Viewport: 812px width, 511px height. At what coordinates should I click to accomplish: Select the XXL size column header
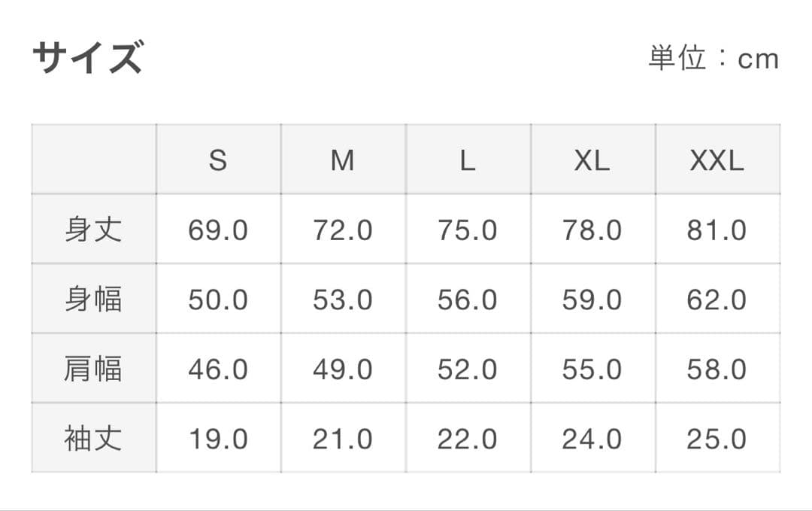(717, 160)
